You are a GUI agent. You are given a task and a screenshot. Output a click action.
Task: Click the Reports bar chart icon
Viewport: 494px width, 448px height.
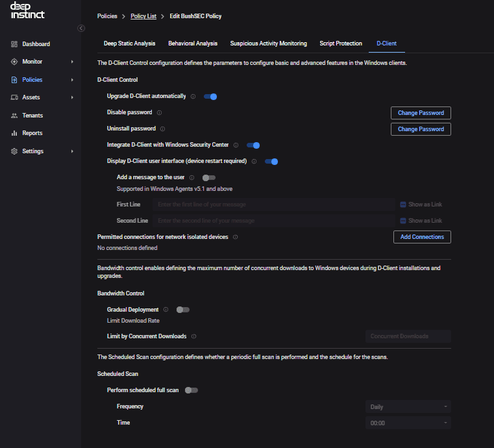[14, 133]
